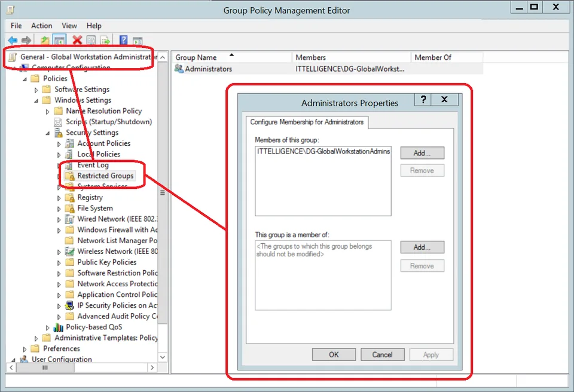Select Restricted Groups in the tree
The image size is (574, 392).
click(x=105, y=176)
